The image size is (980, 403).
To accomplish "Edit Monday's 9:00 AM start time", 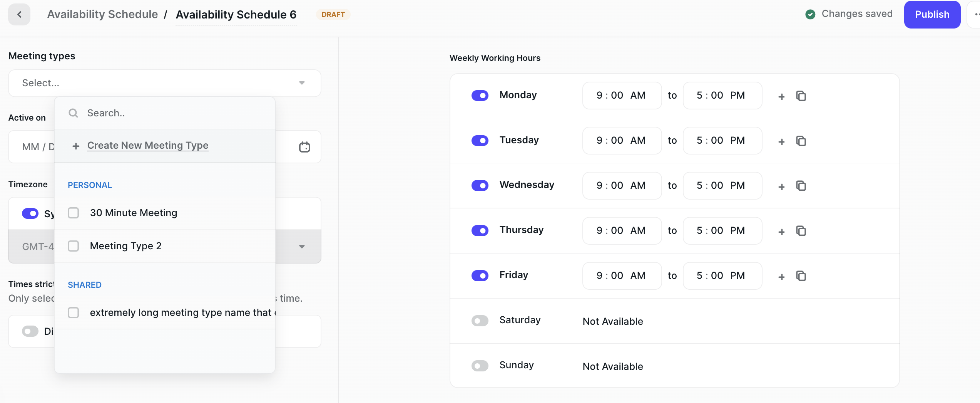I will (x=621, y=96).
